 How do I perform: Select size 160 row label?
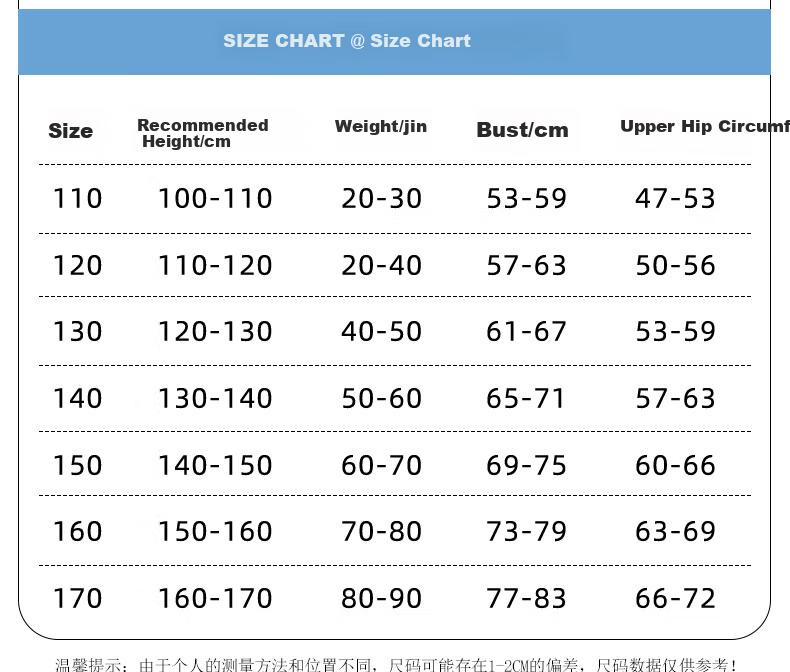coord(78,531)
